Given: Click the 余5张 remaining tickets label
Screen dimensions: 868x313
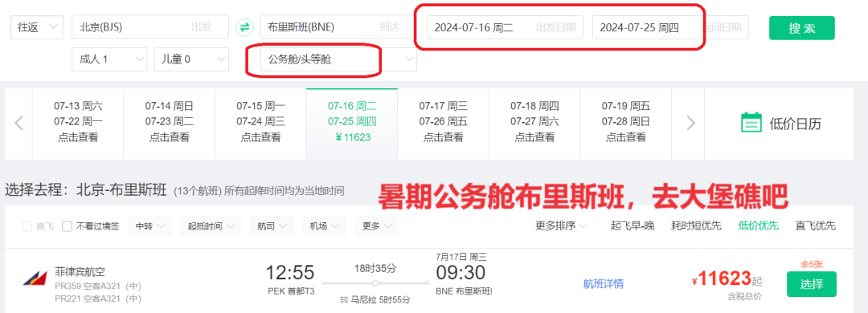Looking at the screenshot, I should (812, 264).
